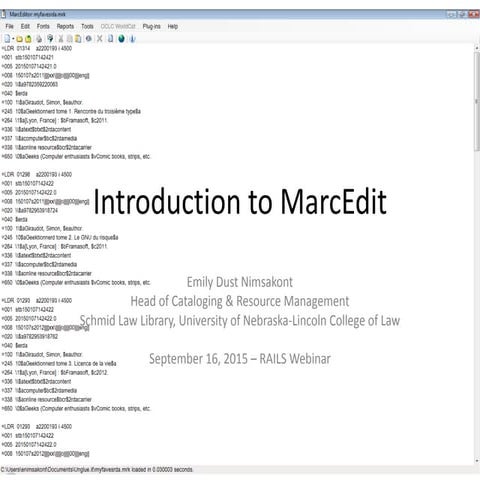Click the =020 line ending 918724

(30, 210)
